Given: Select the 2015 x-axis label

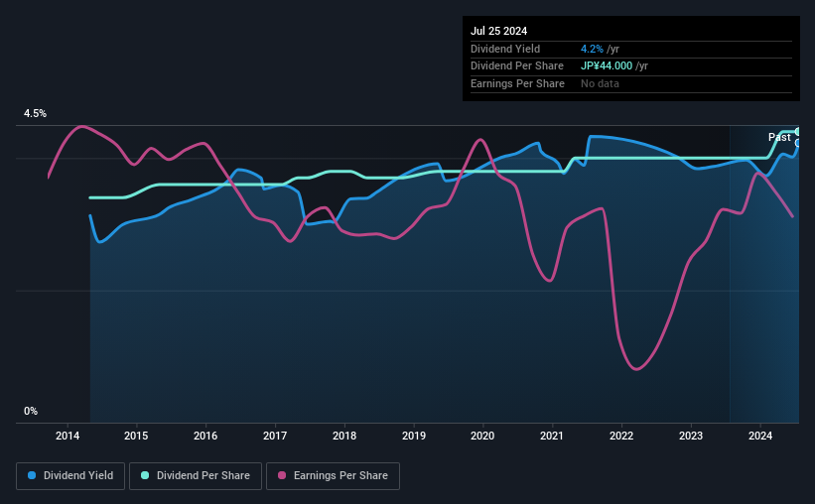Looking at the screenshot, I should [136, 436].
